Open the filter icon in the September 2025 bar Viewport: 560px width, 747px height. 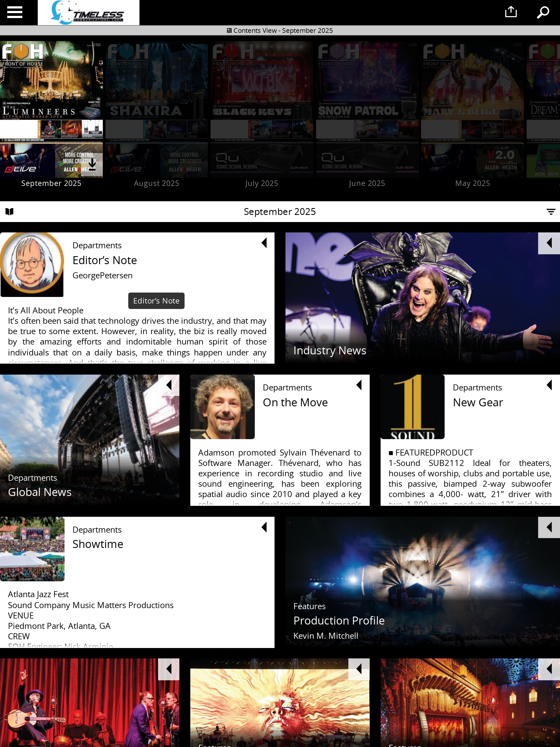(551, 212)
